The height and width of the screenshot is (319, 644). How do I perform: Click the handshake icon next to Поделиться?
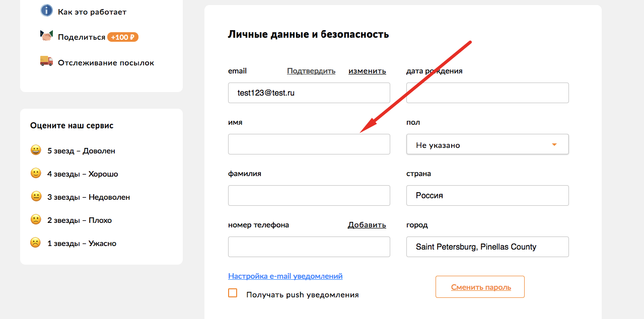[x=46, y=36]
